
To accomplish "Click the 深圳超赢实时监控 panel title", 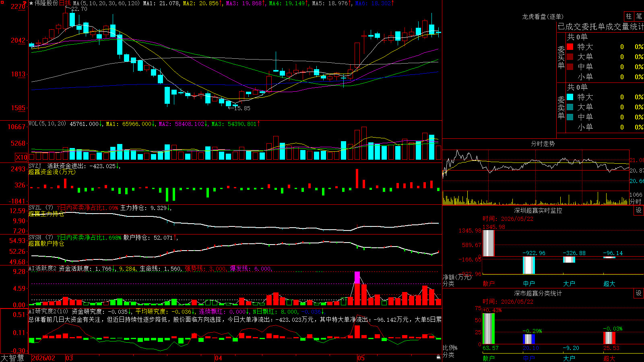I will click(x=538, y=210).
